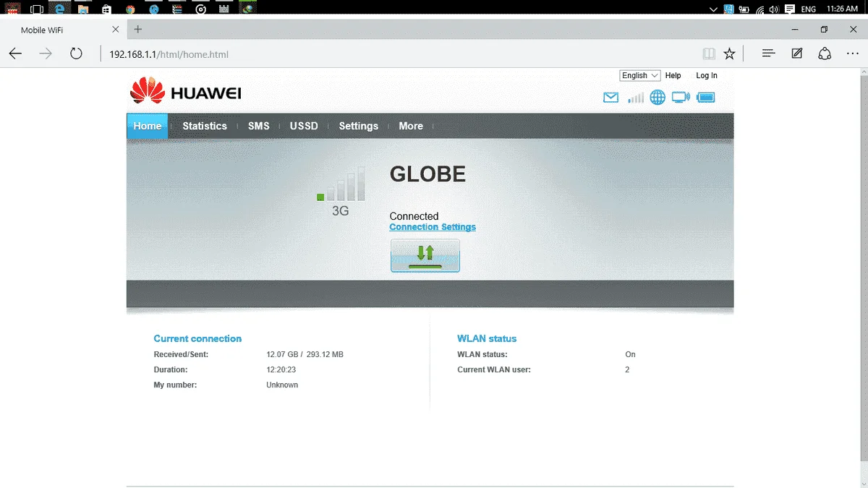Viewport: 868px width, 488px height.
Task: Refresh the page in Edge
Action: [76, 53]
